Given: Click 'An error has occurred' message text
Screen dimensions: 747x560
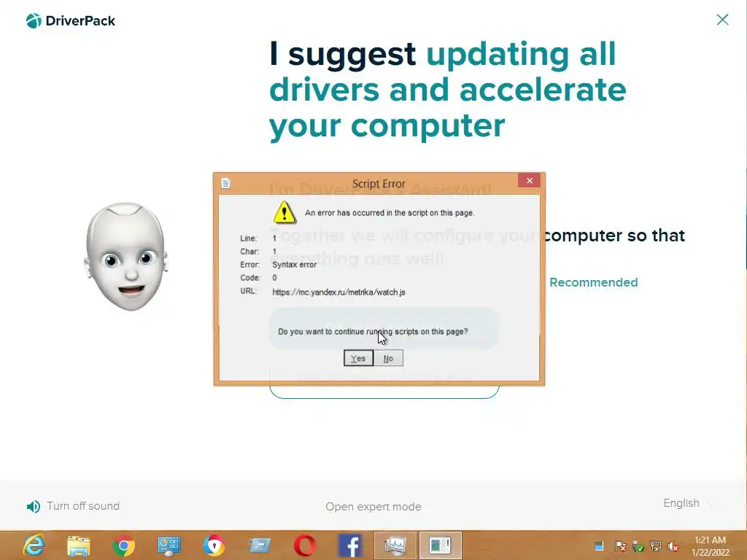Looking at the screenshot, I should pyautogui.click(x=390, y=213).
